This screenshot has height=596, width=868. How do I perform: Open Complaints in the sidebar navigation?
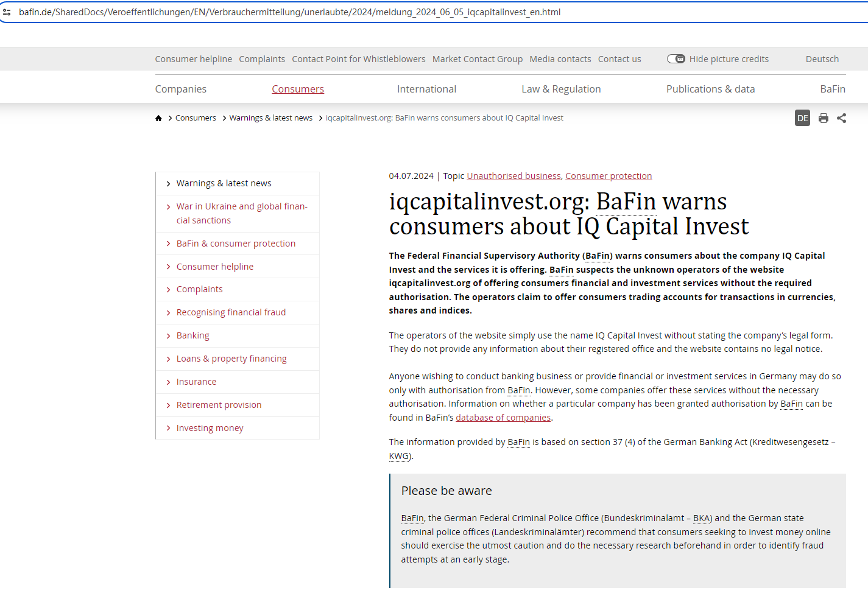(x=200, y=289)
